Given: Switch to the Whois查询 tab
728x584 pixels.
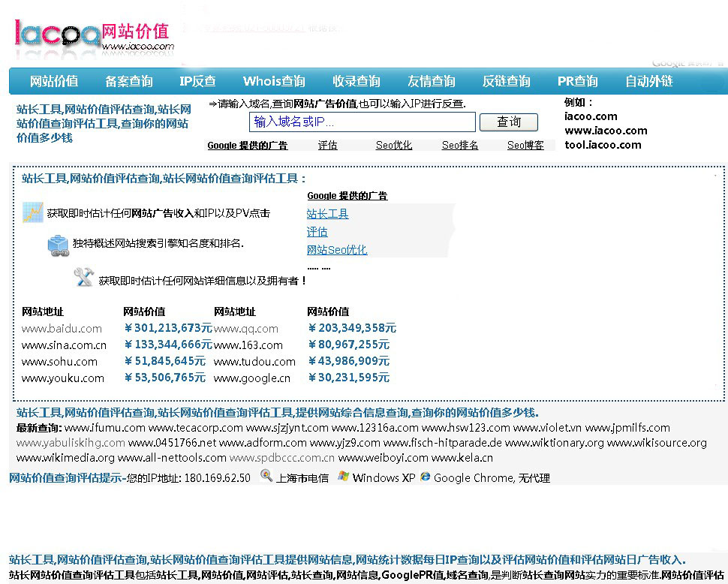Looking at the screenshot, I should coord(273,80).
